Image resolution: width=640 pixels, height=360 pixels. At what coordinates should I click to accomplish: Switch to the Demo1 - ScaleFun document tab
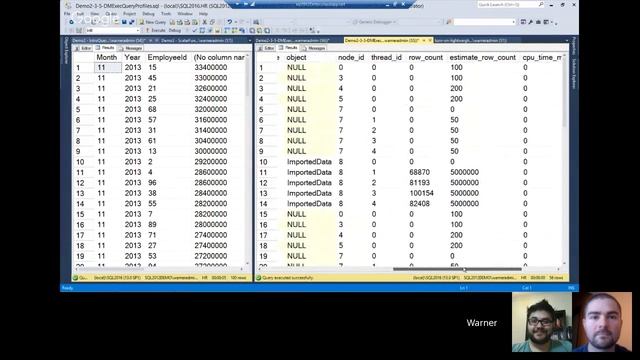click(197, 40)
